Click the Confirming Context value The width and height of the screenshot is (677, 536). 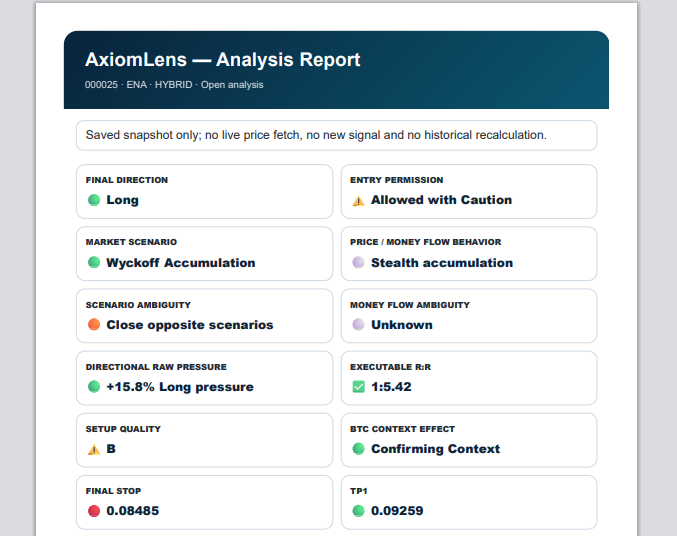[436, 449]
